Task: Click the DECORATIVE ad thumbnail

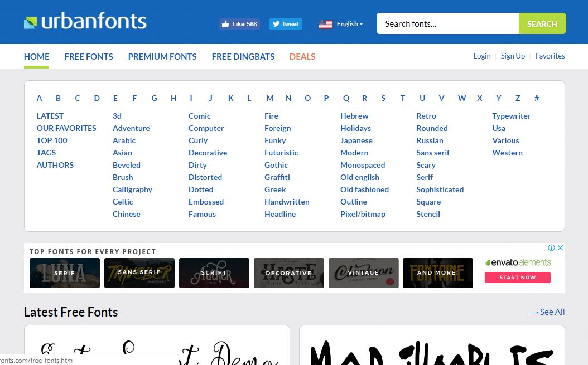Action: tap(289, 273)
